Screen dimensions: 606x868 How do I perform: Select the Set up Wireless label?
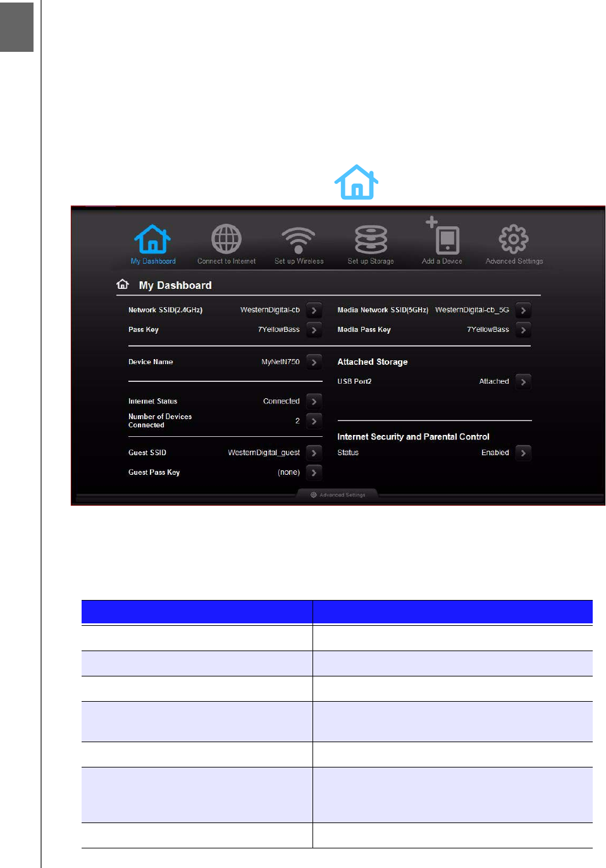coord(299,261)
